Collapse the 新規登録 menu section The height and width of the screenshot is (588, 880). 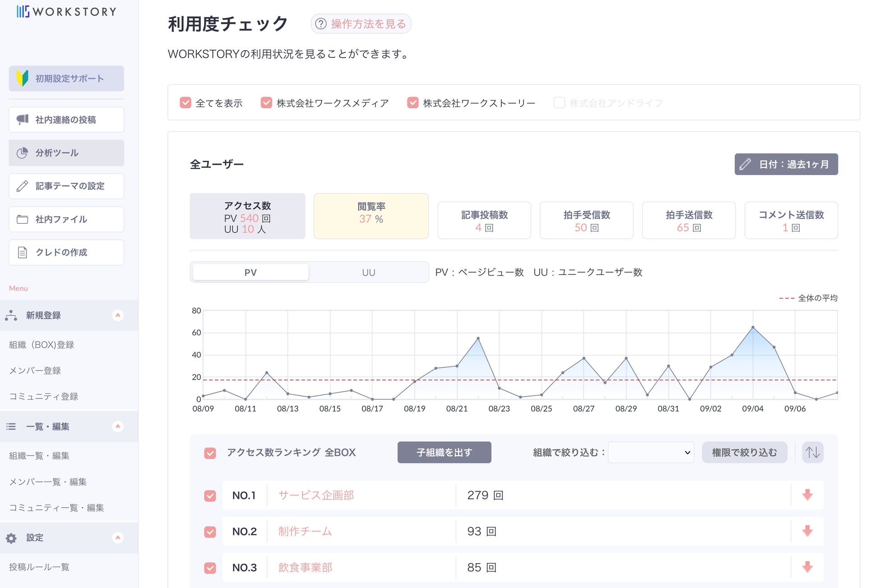coord(118,315)
